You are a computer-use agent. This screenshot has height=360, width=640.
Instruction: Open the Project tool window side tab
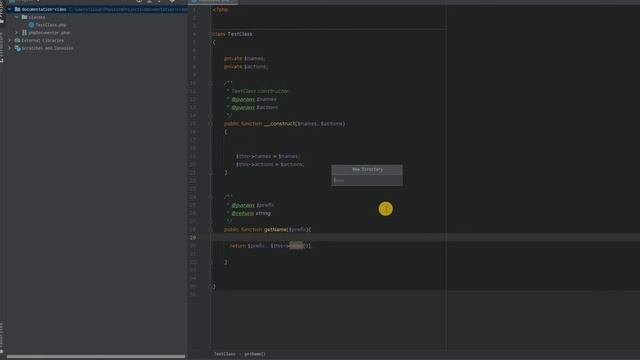click(2, 12)
